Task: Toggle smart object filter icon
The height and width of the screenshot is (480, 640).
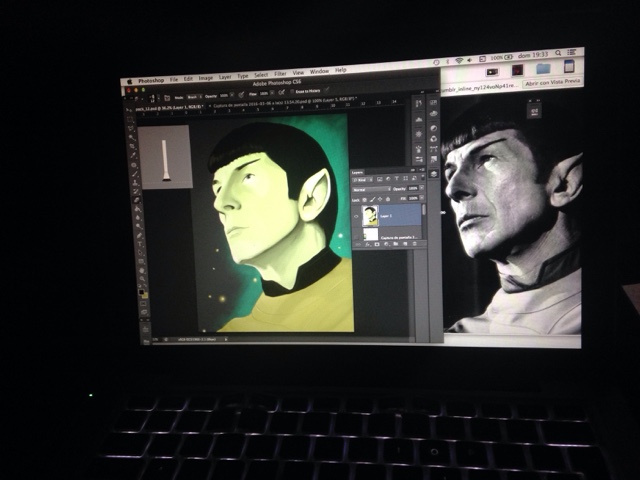Action: coord(414,178)
